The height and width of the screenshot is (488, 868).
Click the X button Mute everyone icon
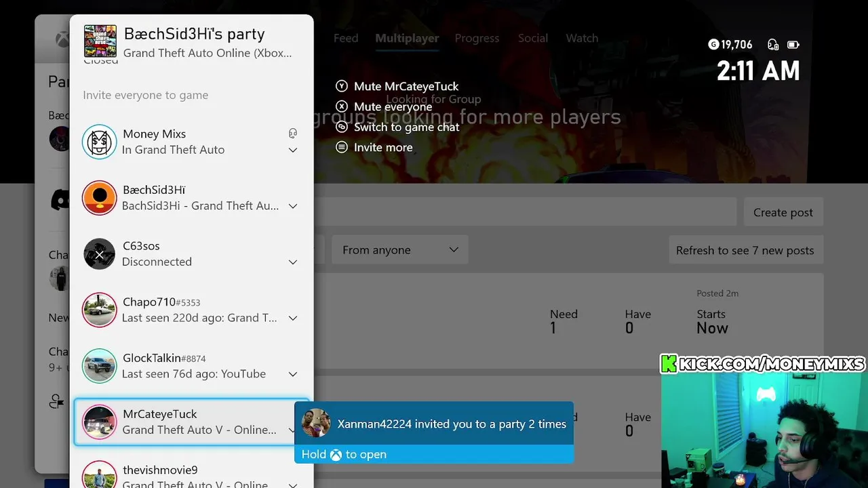pyautogui.click(x=341, y=106)
